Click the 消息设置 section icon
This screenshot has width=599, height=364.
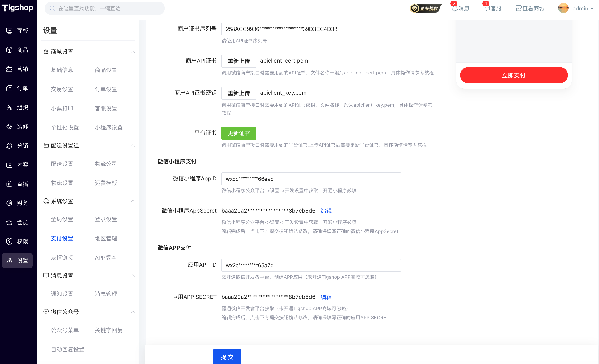[46, 275]
